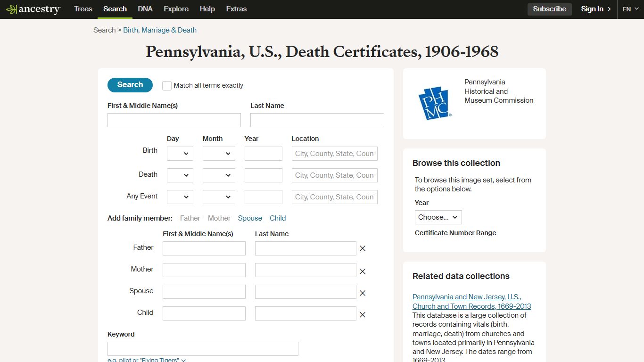Open the Help menu
Image resolution: width=644 pixels, height=362 pixels.
(207, 9)
